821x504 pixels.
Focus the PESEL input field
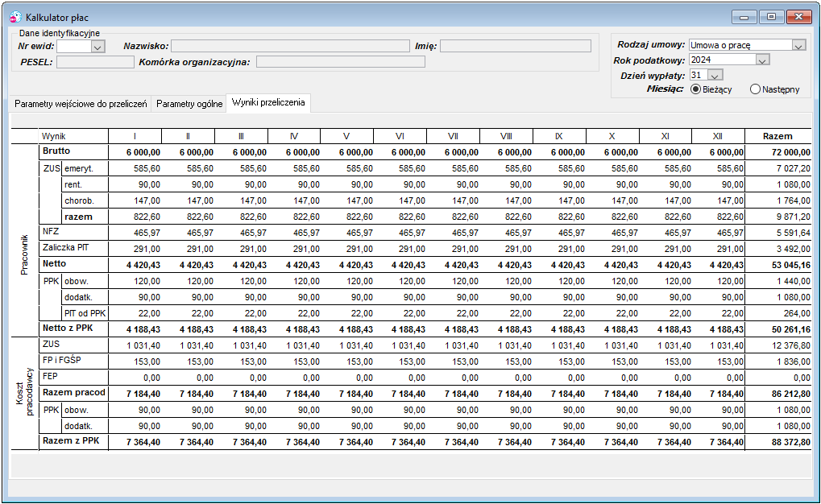click(95, 62)
